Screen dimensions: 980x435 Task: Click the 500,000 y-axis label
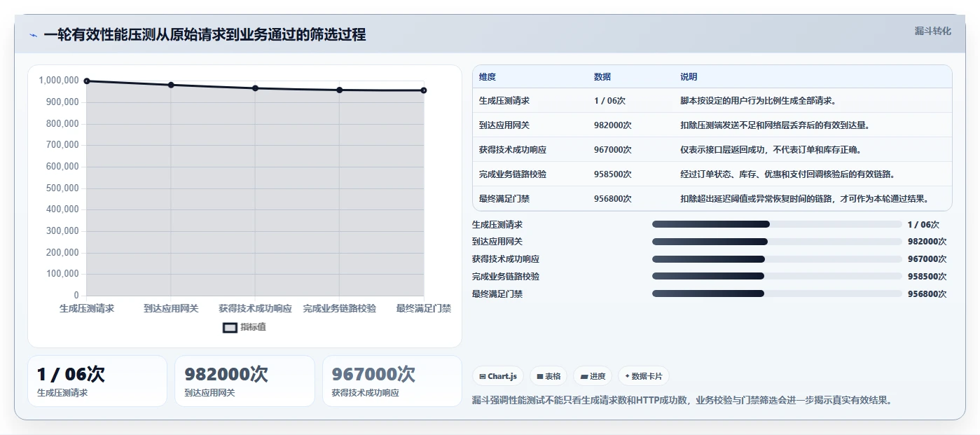pyautogui.click(x=62, y=188)
